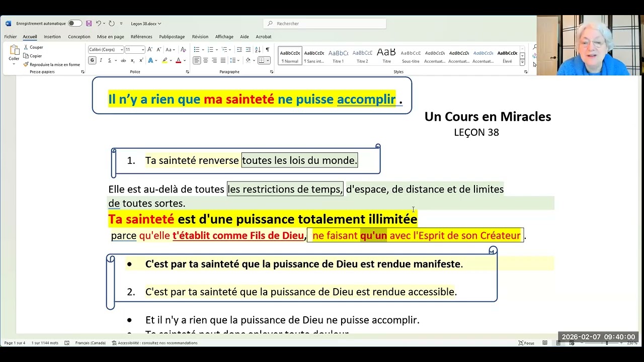Justify the paragraph text
This screenshot has height=362, width=644.
(223, 60)
